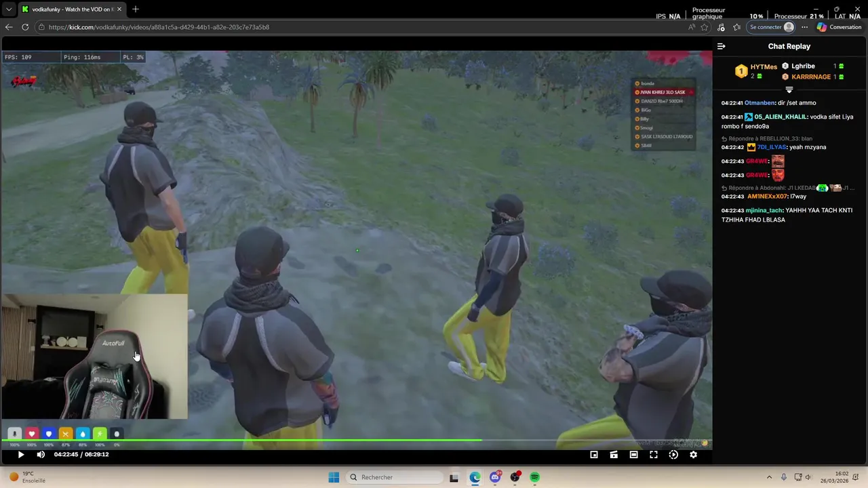Open Microsoft Edge from the taskbar
The width and height of the screenshot is (868, 488).
pos(475,477)
